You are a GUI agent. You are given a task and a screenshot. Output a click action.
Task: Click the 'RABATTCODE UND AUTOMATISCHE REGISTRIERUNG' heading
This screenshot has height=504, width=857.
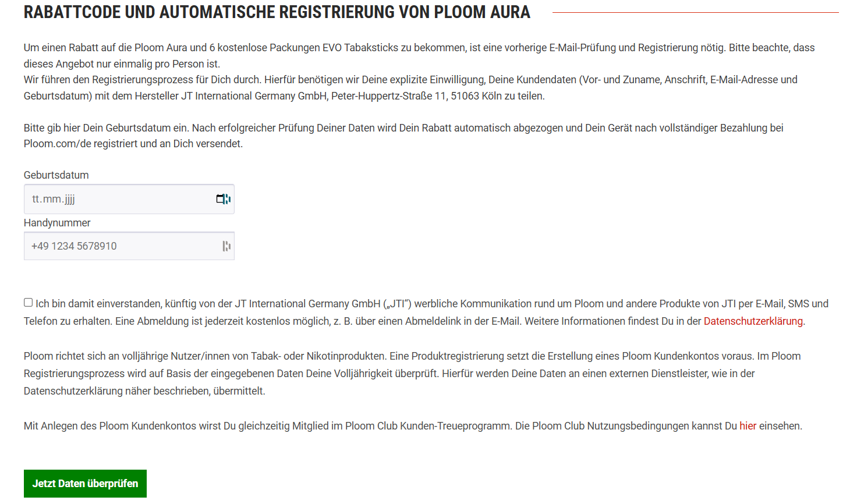[277, 12]
